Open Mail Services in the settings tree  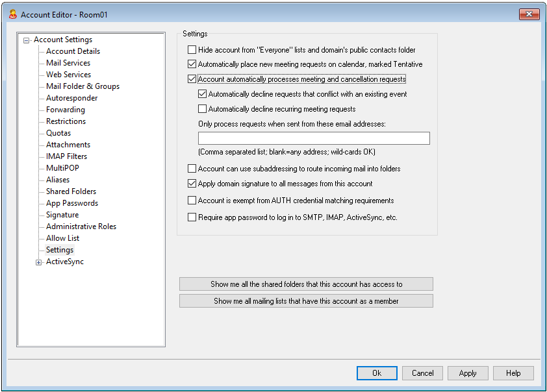pos(68,63)
